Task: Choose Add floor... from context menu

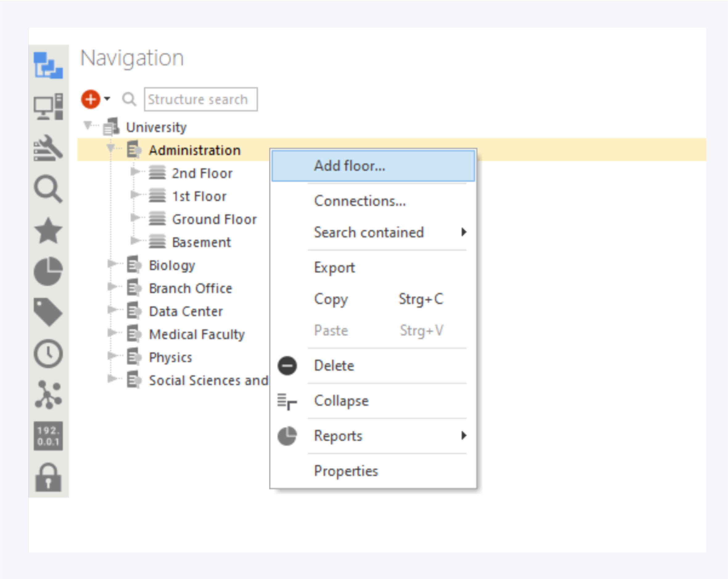Action: point(349,166)
